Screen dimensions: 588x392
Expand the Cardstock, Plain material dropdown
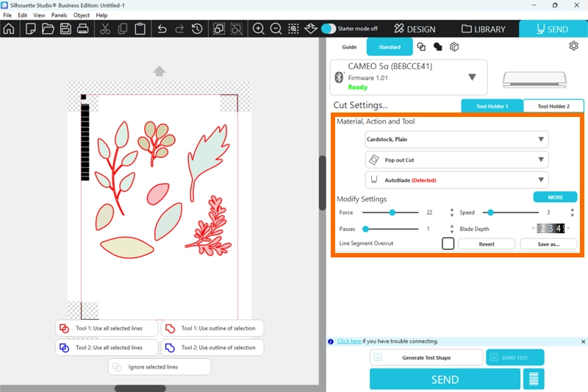point(456,140)
